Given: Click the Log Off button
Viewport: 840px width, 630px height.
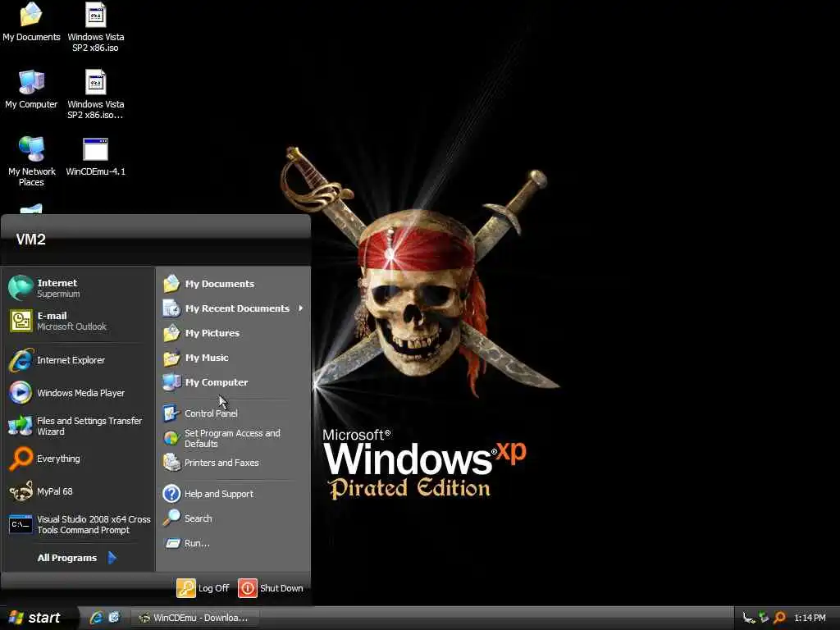Looking at the screenshot, I should click(203, 588).
